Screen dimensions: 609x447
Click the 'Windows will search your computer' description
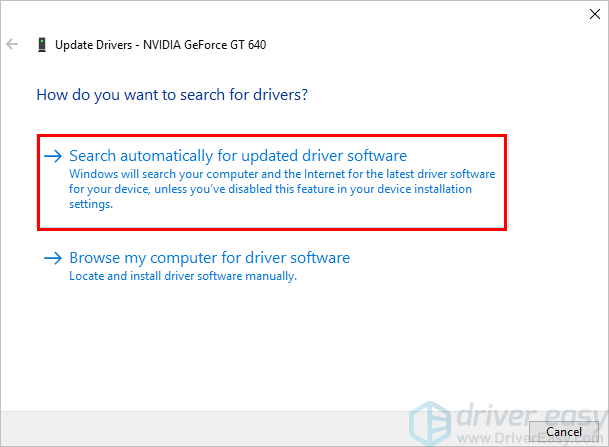(x=282, y=174)
